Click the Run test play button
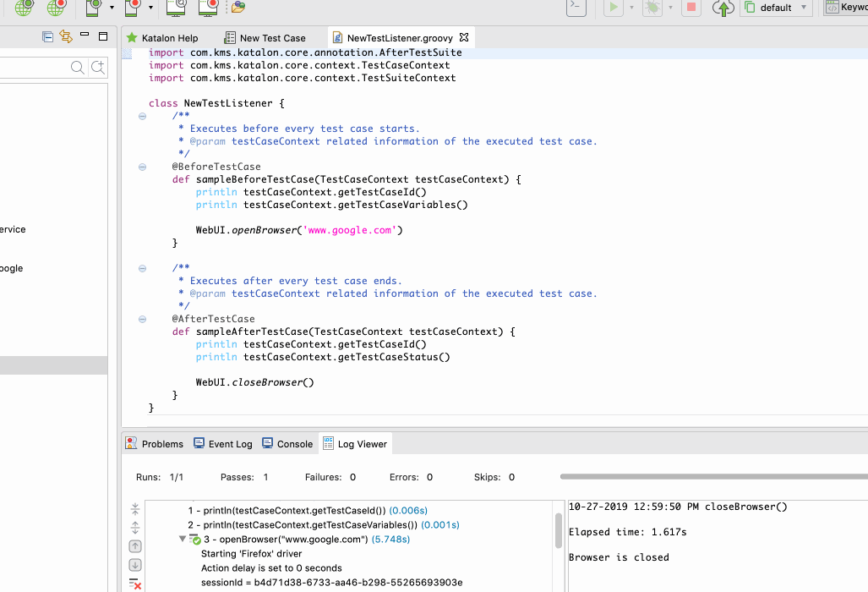Viewport: 868px width, 592px height. pyautogui.click(x=614, y=8)
